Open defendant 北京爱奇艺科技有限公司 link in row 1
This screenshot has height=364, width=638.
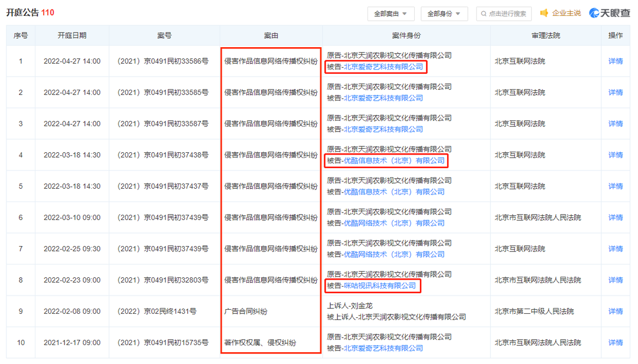coord(383,67)
